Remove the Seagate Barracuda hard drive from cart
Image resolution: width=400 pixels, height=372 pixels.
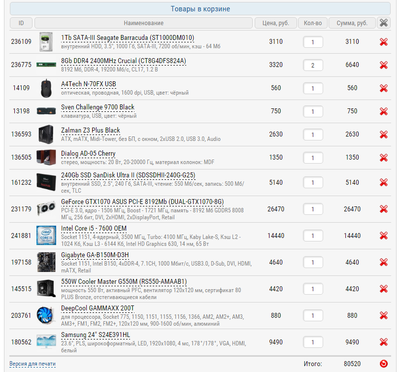coord(383,42)
